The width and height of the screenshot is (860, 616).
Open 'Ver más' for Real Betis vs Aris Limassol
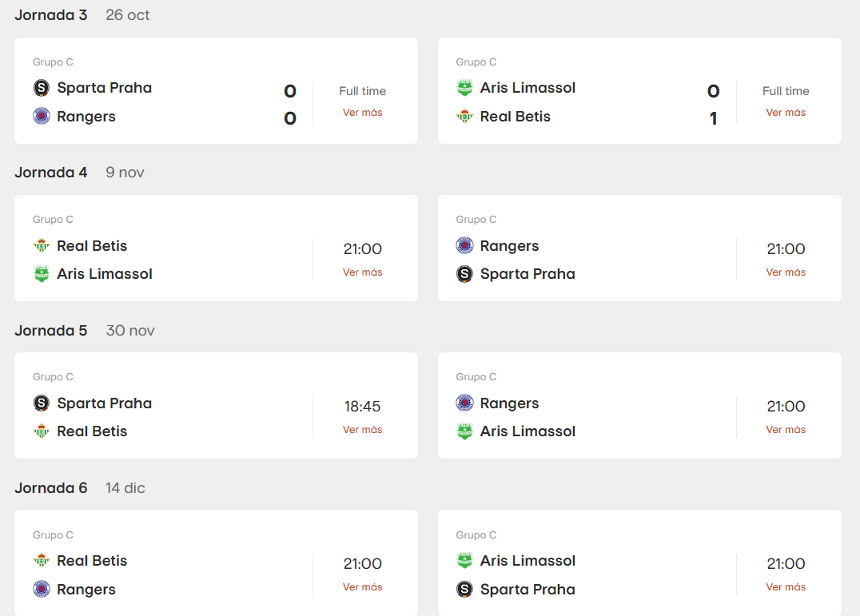pos(362,272)
